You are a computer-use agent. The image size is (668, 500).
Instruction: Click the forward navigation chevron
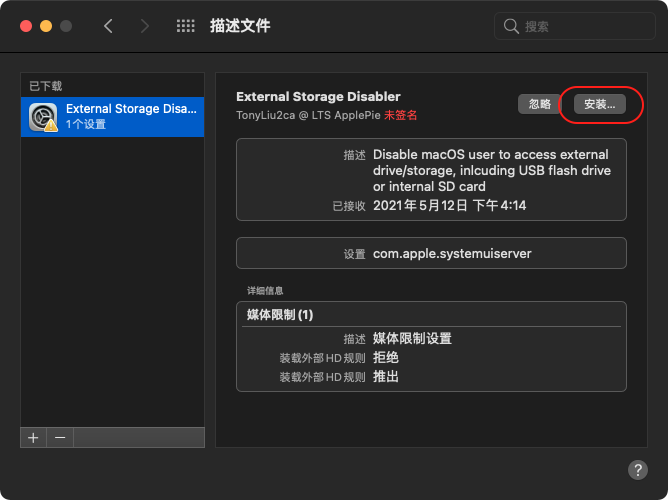coord(145,26)
